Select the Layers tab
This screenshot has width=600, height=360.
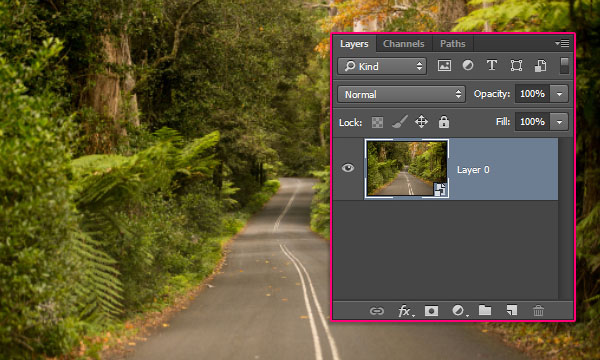tap(354, 44)
